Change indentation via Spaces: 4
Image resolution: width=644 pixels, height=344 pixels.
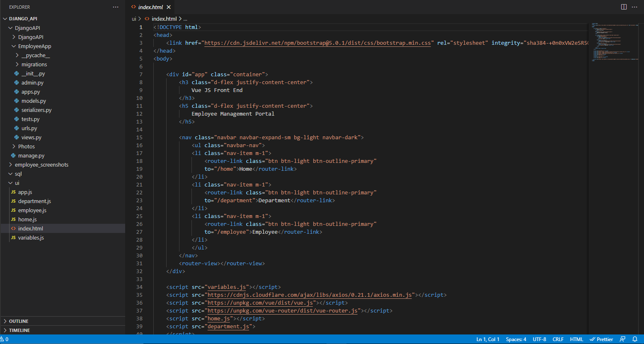(x=516, y=339)
